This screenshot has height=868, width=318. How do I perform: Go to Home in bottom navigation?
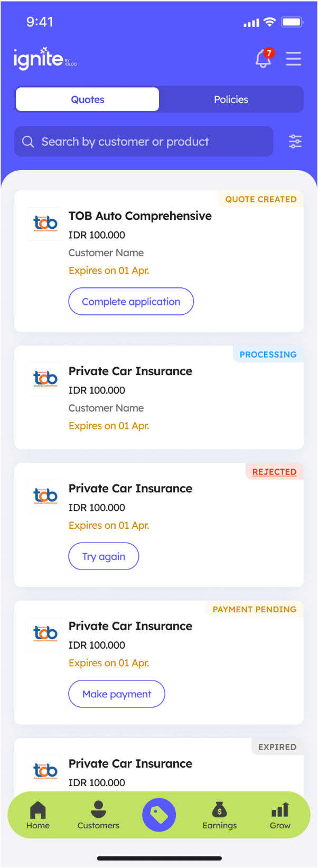pos(38,815)
